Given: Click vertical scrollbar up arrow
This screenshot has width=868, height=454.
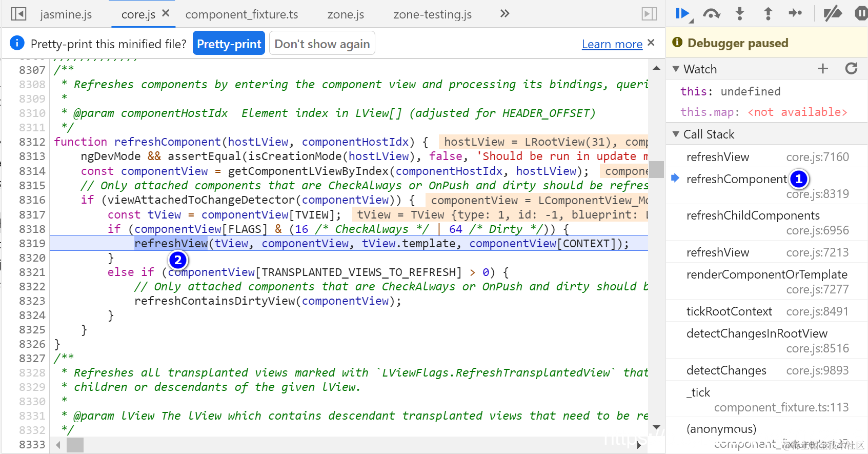Looking at the screenshot, I should click(x=656, y=68).
